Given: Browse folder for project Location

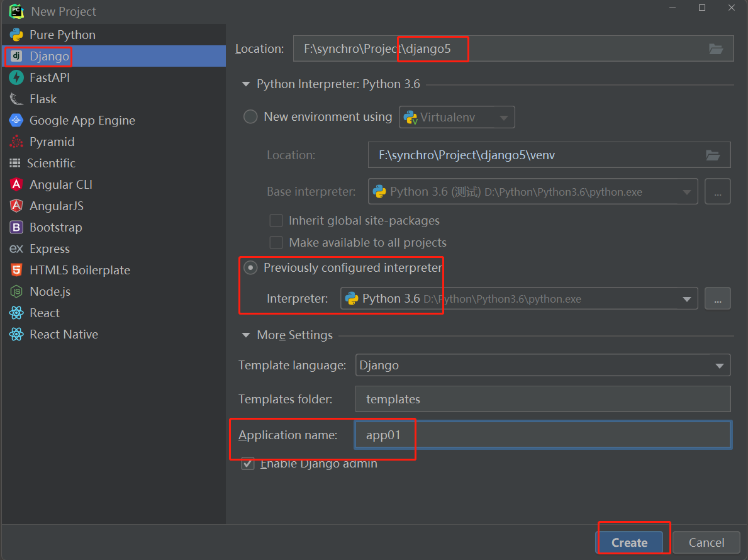Looking at the screenshot, I should pyautogui.click(x=715, y=48).
